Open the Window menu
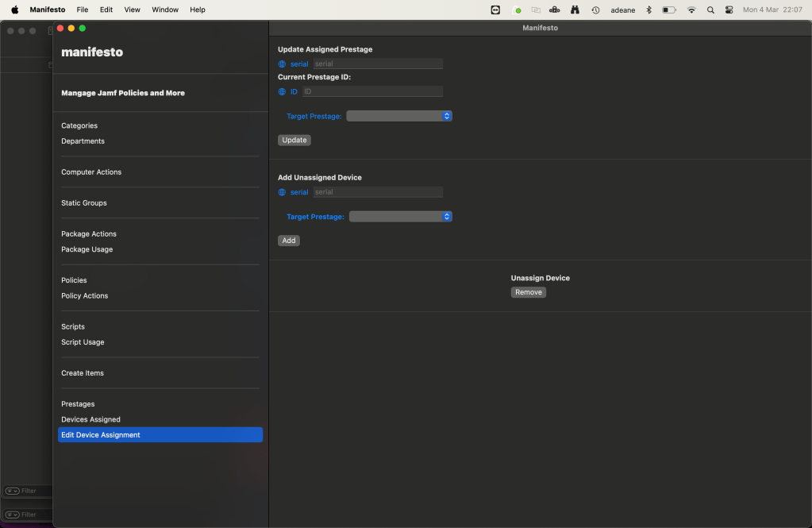 tap(165, 10)
